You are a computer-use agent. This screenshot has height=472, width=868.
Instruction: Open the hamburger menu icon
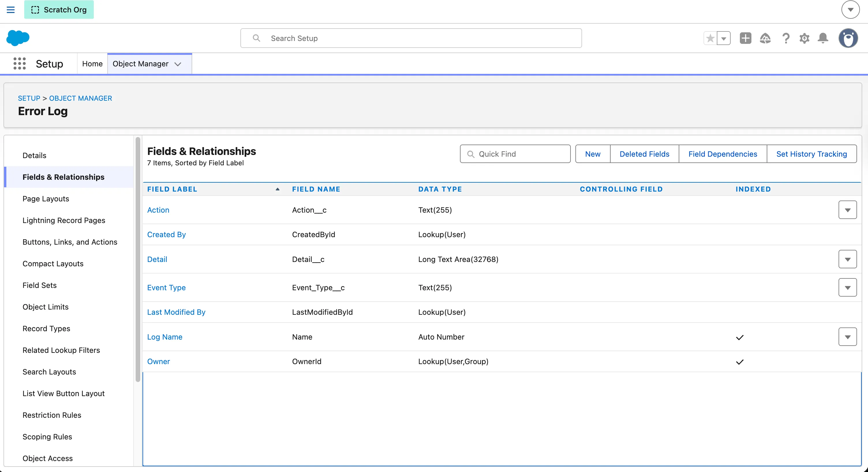pos(11,10)
